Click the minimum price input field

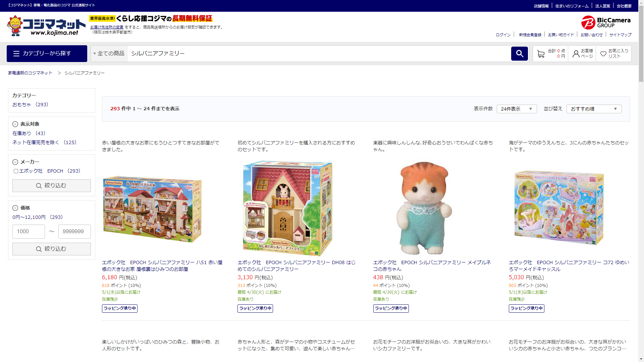[x=29, y=232]
